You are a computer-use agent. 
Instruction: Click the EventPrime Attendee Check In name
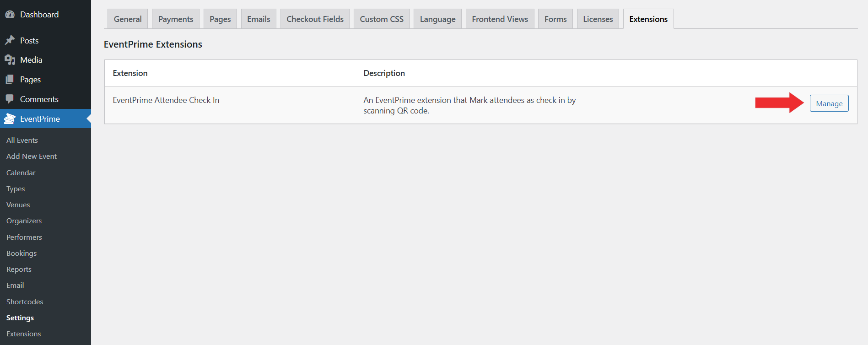166,100
